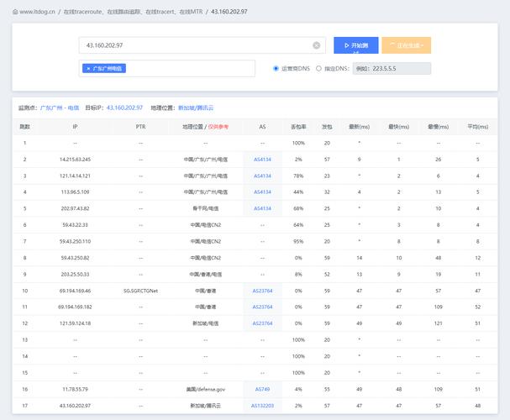The width and height of the screenshot is (510, 420).
Task: Click the red 仅供参考 note in the header
Action: 218,127
